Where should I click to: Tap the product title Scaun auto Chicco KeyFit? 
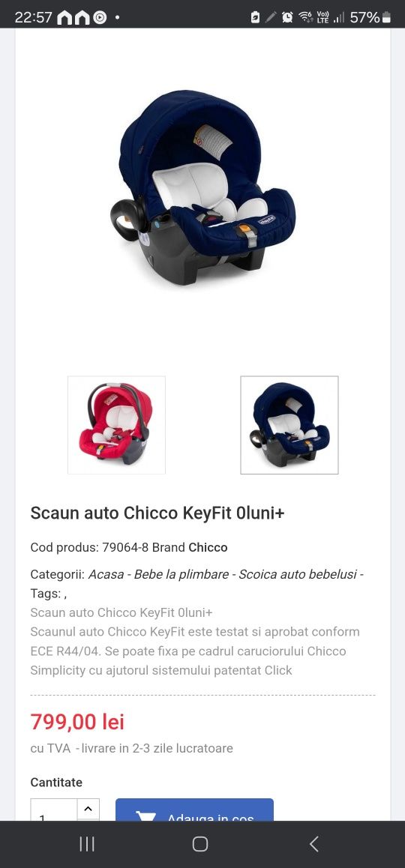tap(157, 513)
